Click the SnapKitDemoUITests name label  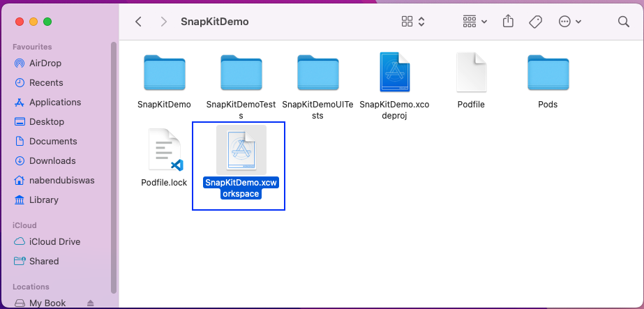pos(317,110)
